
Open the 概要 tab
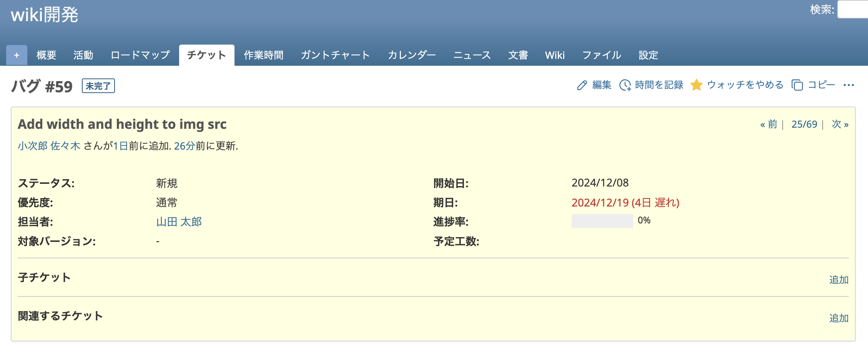click(x=47, y=55)
